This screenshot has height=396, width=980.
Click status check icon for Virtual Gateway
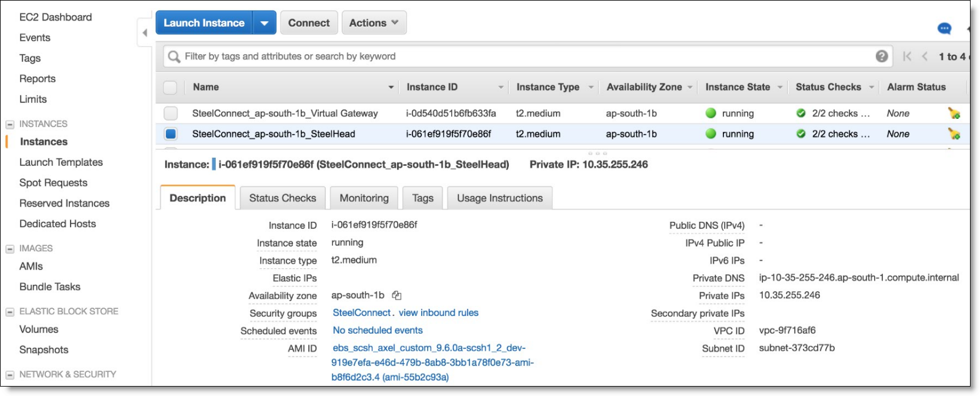tap(801, 113)
